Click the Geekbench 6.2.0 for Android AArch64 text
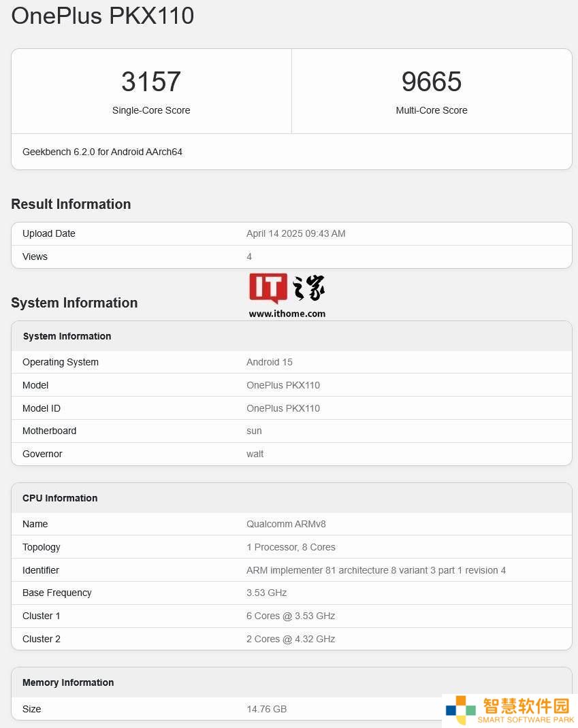The width and height of the screenshot is (578, 728). click(x=102, y=152)
